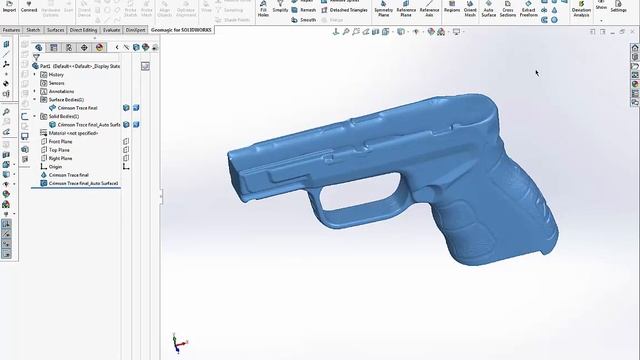Toggle Origin visibility in display pane
640x360 pixels.
point(126,167)
